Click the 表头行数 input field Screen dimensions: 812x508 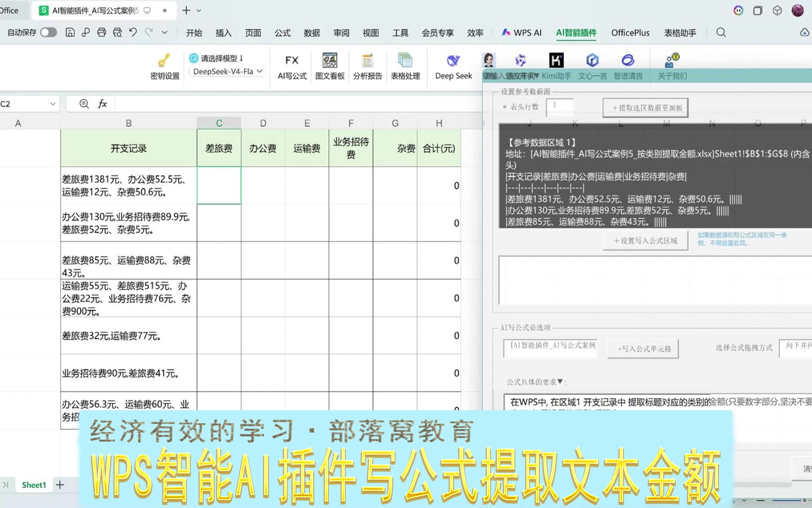560,107
